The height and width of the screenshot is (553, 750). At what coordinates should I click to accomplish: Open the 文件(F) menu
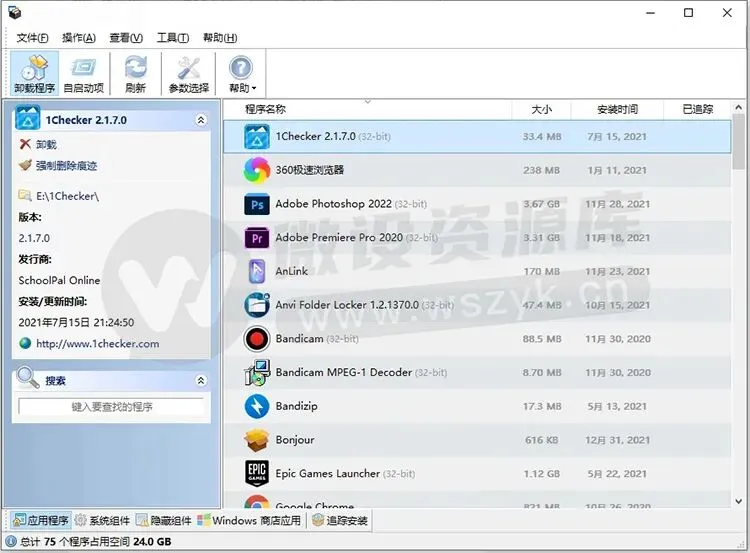point(32,38)
